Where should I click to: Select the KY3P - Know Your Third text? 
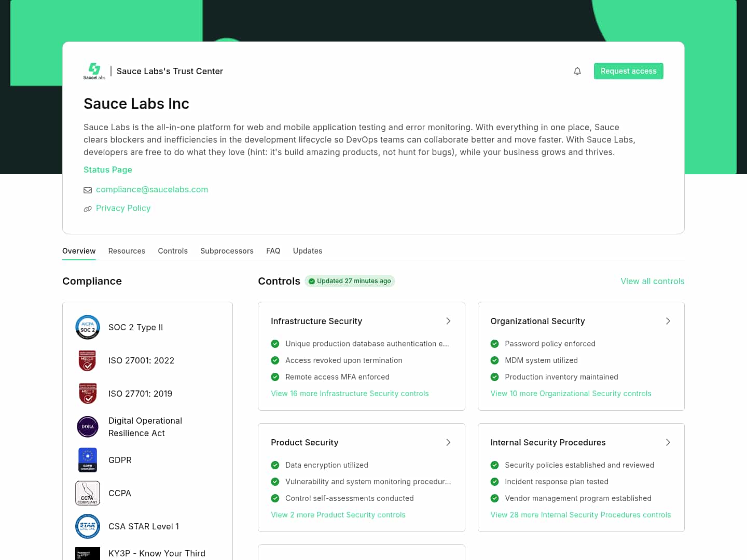157,553
